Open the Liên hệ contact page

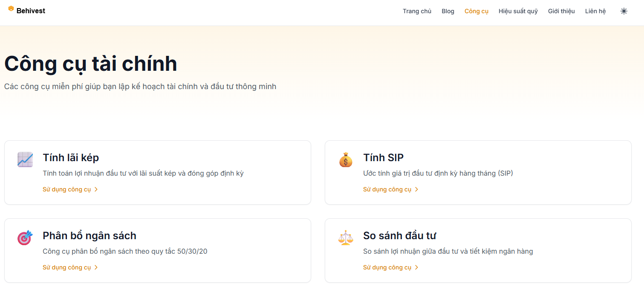595,11
